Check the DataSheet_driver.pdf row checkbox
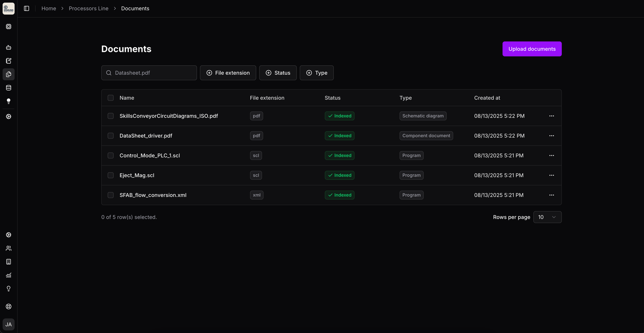Image resolution: width=644 pixels, height=333 pixels. click(x=111, y=136)
